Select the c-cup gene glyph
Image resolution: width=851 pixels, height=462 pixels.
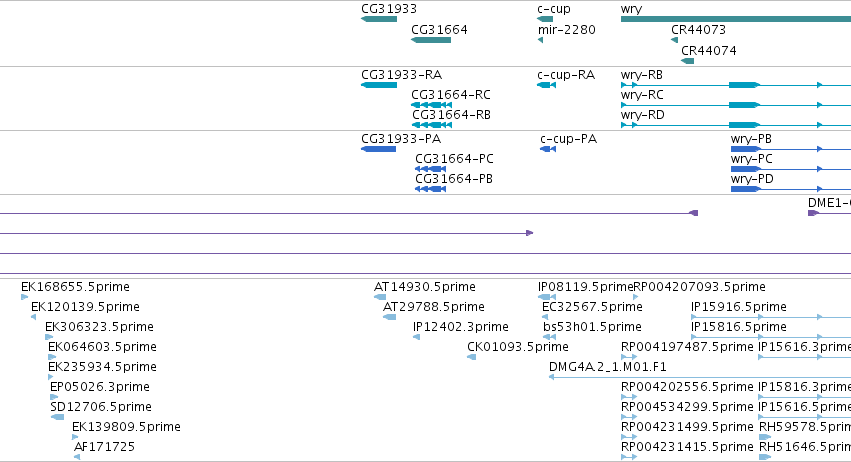click(x=545, y=19)
